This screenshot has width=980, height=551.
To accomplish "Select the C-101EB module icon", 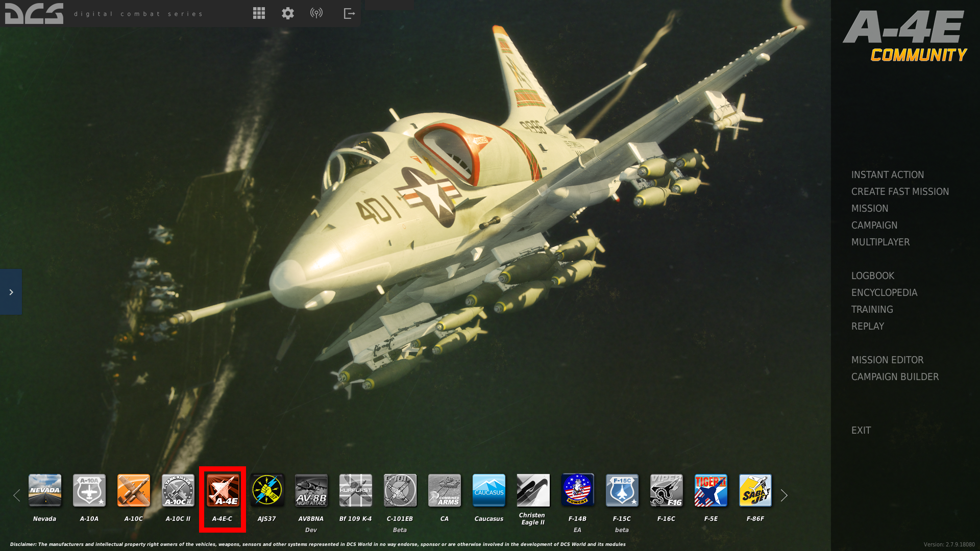I will coord(400,490).
